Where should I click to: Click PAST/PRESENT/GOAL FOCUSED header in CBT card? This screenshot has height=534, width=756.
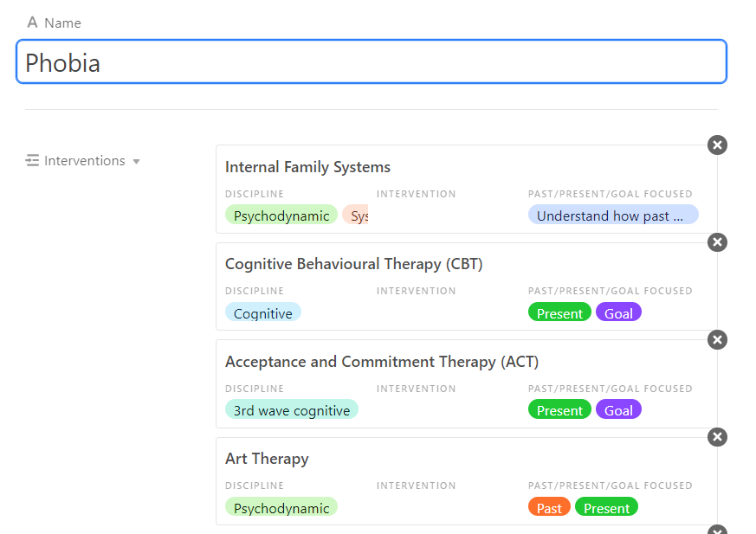click(610, 291)
